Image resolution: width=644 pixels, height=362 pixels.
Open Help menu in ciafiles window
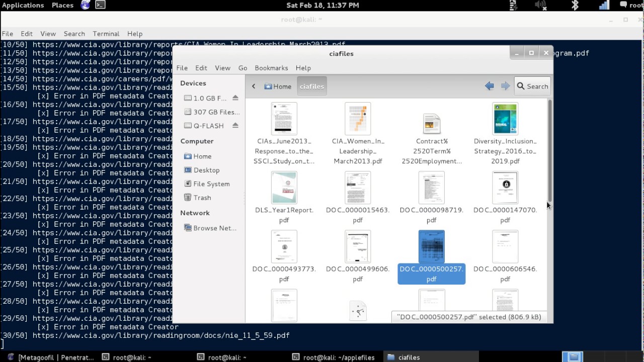tap(303, 68)
